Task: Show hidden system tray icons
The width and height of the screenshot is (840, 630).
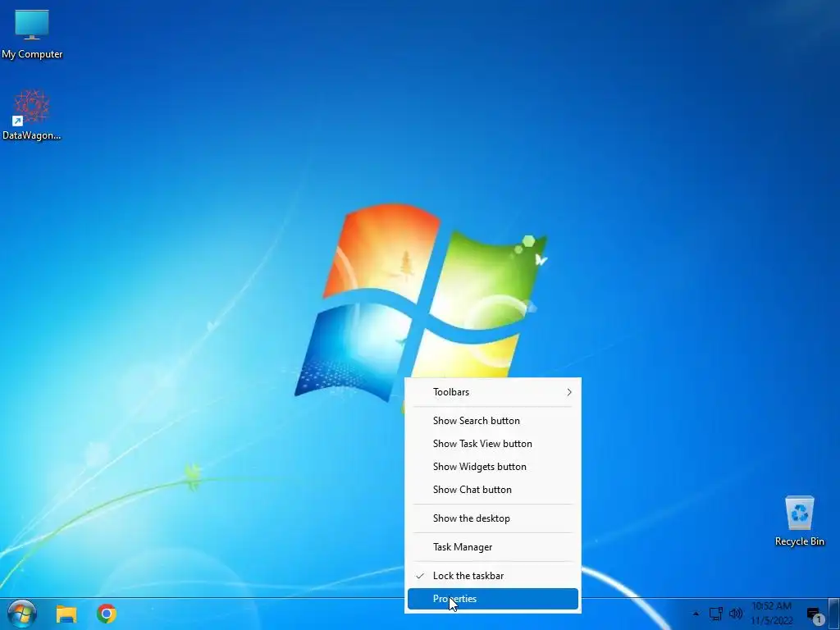Action: [696, 614]
